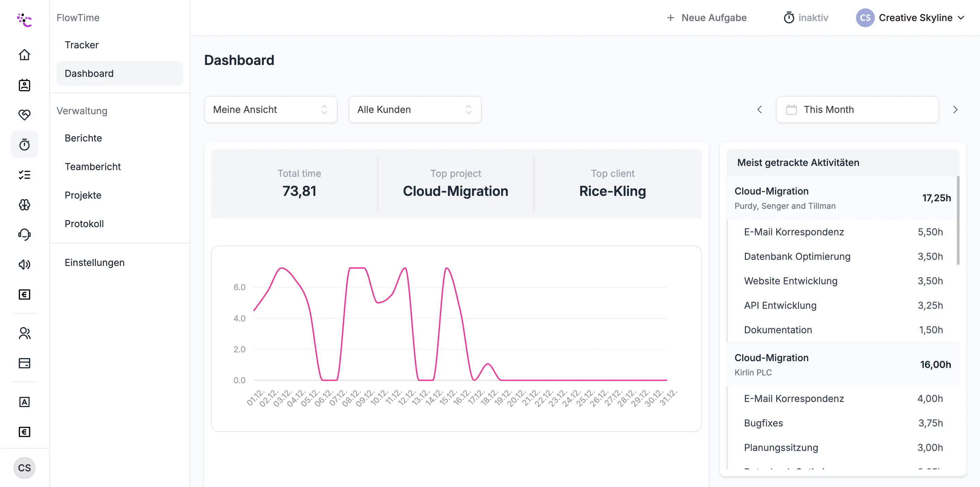Viewport: 980px width, 487px height.
Task: Open the team users icon
Action: (x=24, y=333)
